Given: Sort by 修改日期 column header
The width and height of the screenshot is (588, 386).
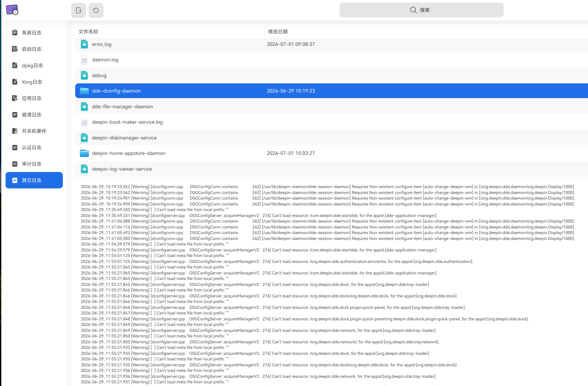Looking at the screenshot, I should [278, 32].
